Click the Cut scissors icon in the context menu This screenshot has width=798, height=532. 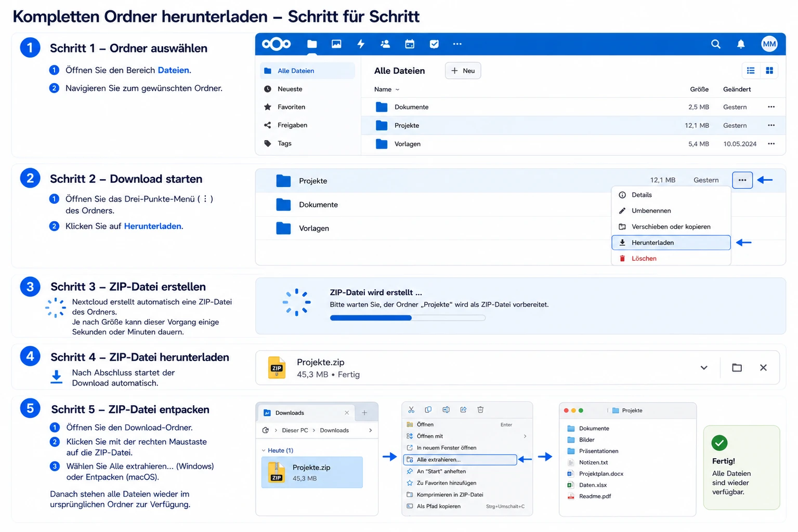[411, 410]
